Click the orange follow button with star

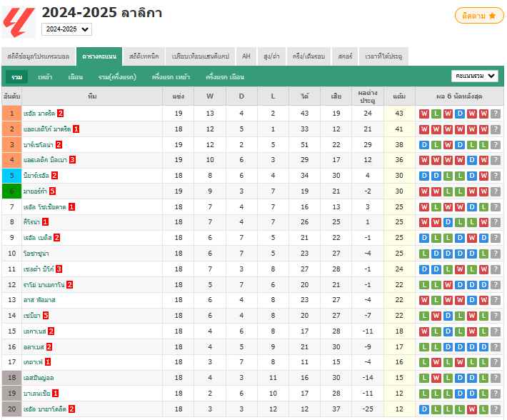tap(479, 16)
